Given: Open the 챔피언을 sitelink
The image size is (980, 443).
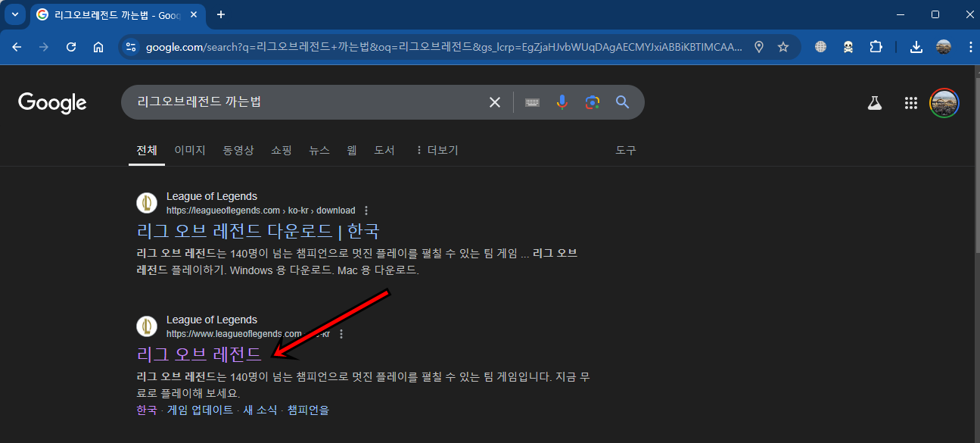Looking at the screenshot, I should click(x=308, y=410).
